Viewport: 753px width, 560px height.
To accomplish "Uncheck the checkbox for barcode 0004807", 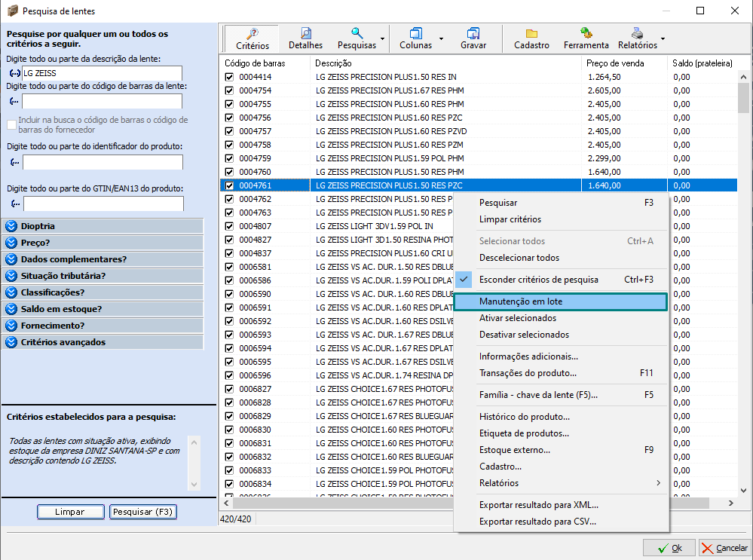I will [229, 226].
